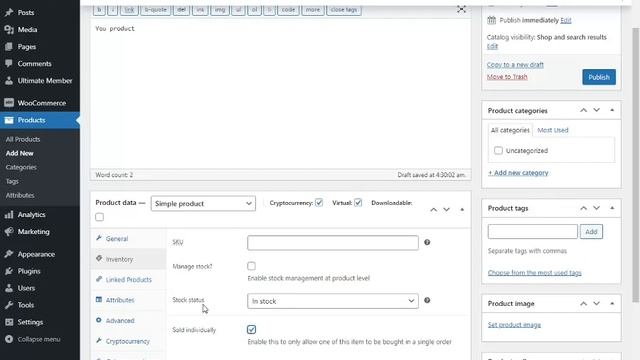Toggle distraction-free fullscreen editor mode

click(461, 9)
